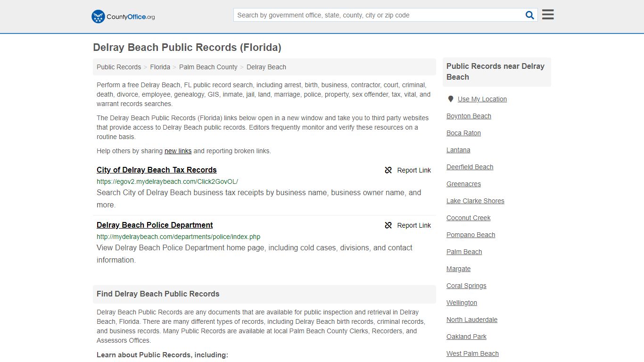644x362 pixels.
Task: Open Boynton Beach public records
Action: [469, 116]
